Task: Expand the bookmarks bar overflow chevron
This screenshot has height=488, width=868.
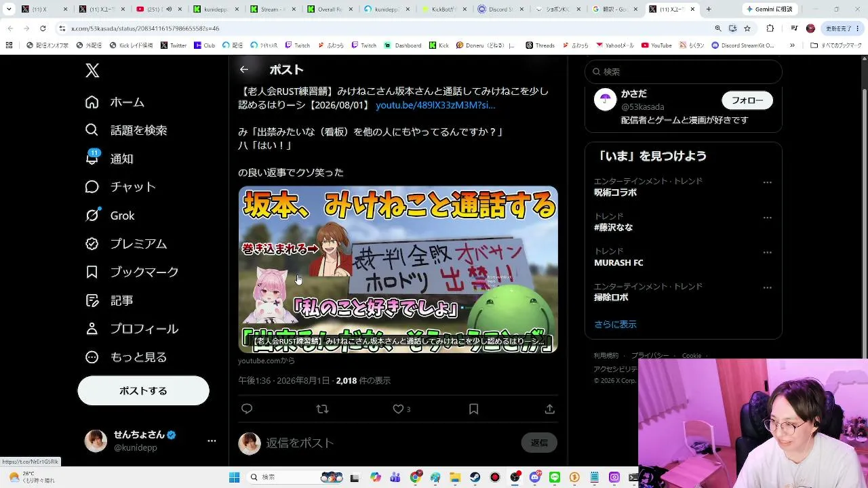Action: 793,45
